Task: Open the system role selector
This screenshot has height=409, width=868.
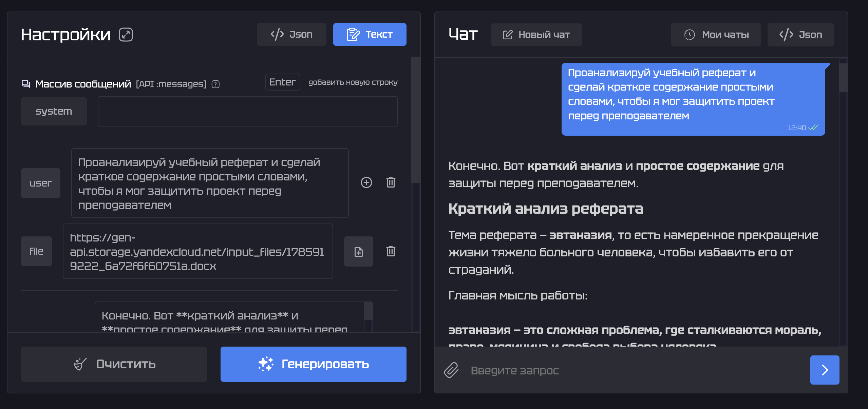Action: point(54,111)
